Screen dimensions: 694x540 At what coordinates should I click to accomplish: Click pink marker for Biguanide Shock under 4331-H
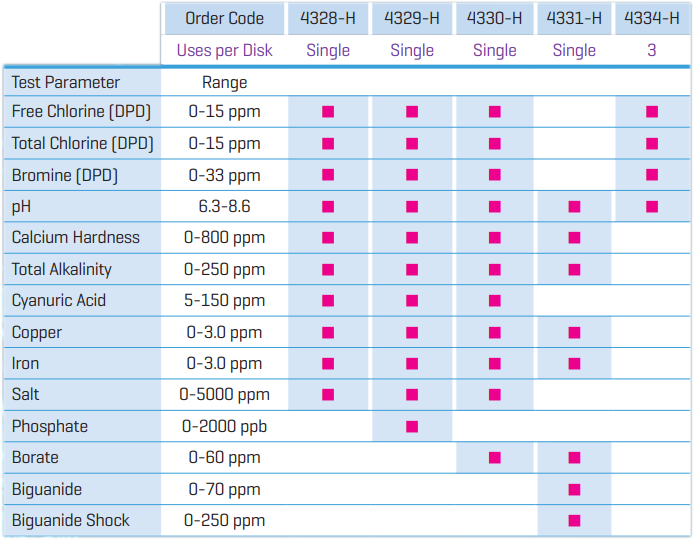click(x=574, y=521)
